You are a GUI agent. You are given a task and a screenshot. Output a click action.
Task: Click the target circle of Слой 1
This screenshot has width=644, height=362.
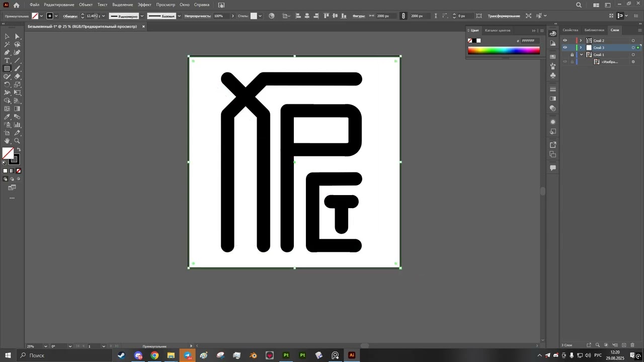click(x=633, y=55)
